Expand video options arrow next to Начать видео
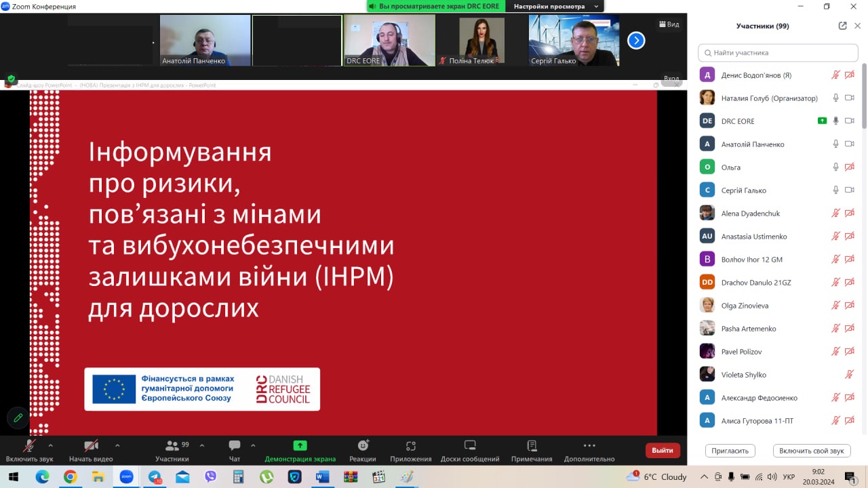The image size is (868, 488). [x=117, y=445]
